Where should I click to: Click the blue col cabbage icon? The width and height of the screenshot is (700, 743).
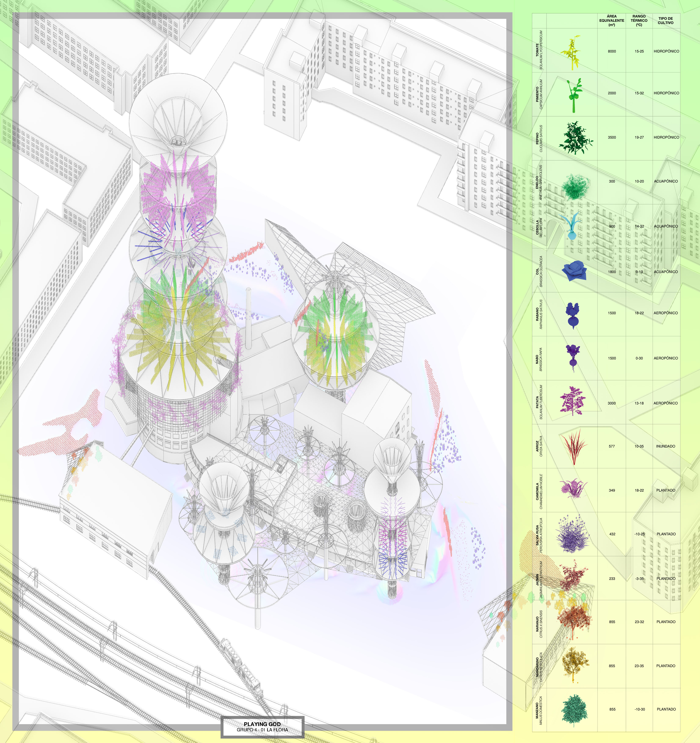(574, 271)
